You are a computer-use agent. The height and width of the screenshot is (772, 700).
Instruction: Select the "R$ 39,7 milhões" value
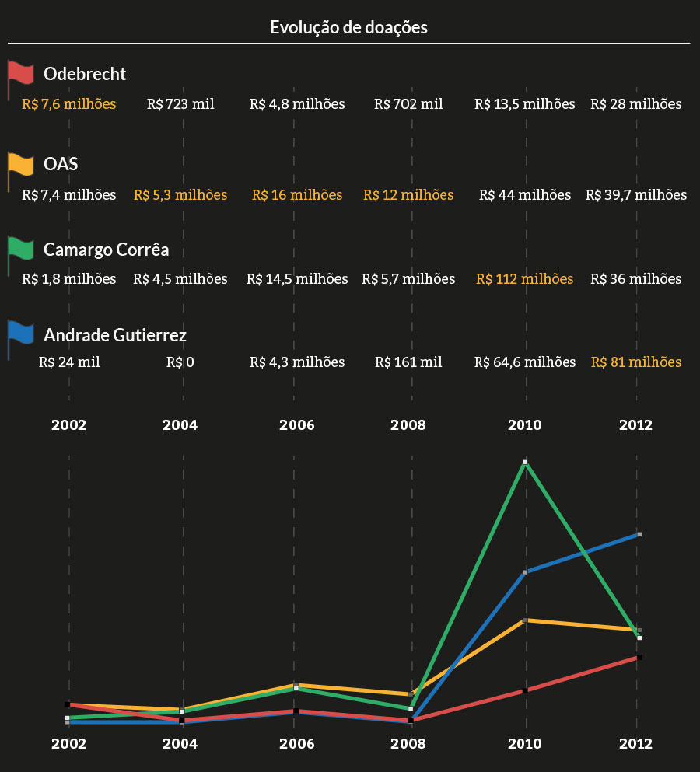(x=636, y=195)
